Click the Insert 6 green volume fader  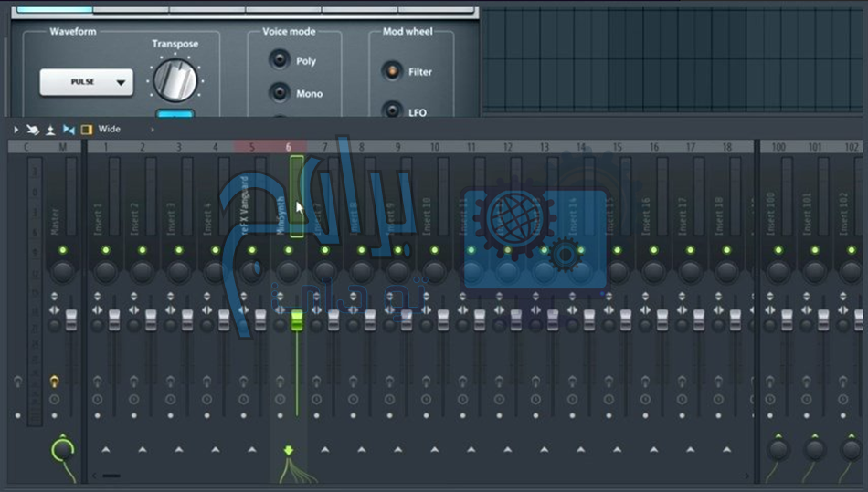click(x=296, y=319)
